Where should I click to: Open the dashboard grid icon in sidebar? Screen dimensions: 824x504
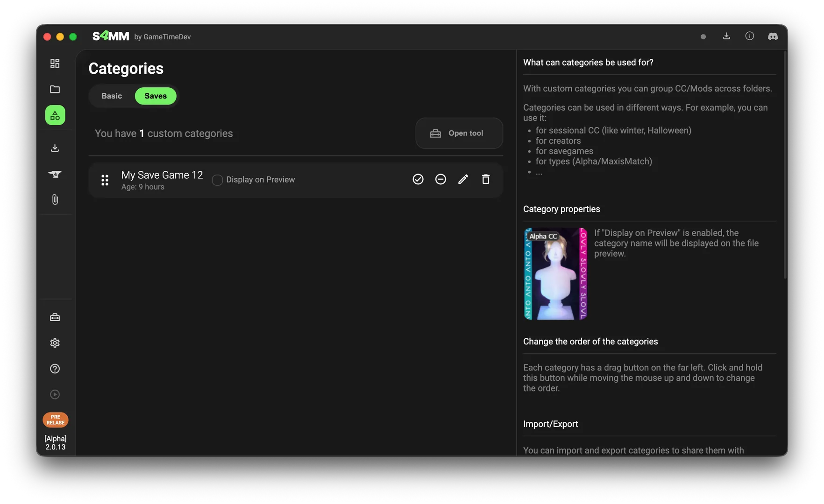(x=55, y=63)
